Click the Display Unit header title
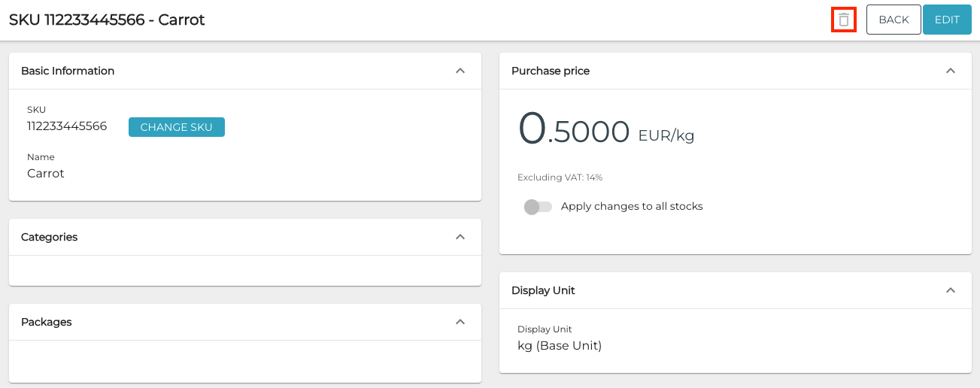 point(543,290)
